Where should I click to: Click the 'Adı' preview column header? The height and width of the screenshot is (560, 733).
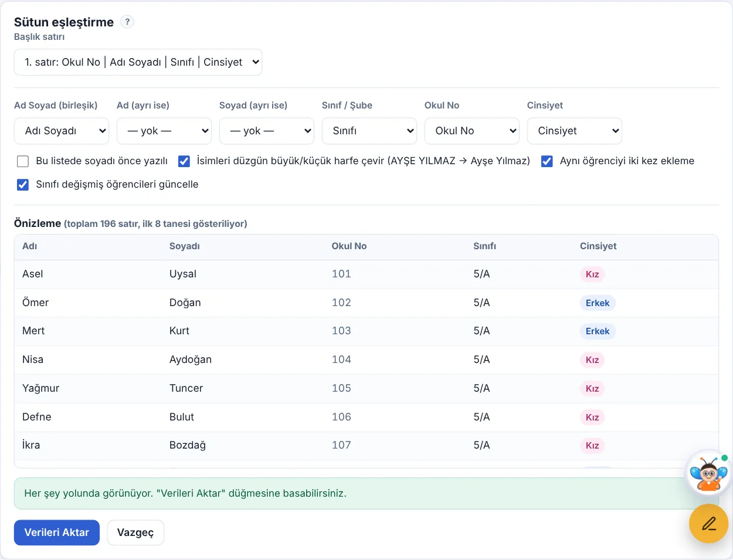click(x=30, y=246)
